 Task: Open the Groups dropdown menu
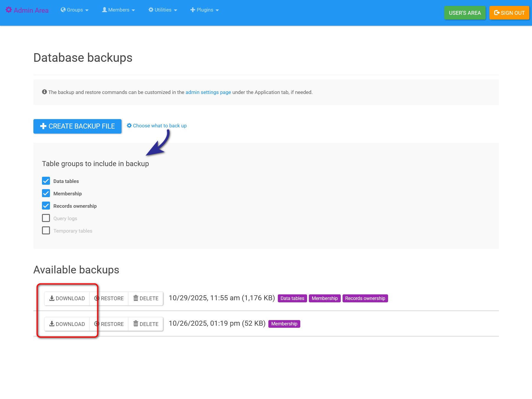pos(74,10)
